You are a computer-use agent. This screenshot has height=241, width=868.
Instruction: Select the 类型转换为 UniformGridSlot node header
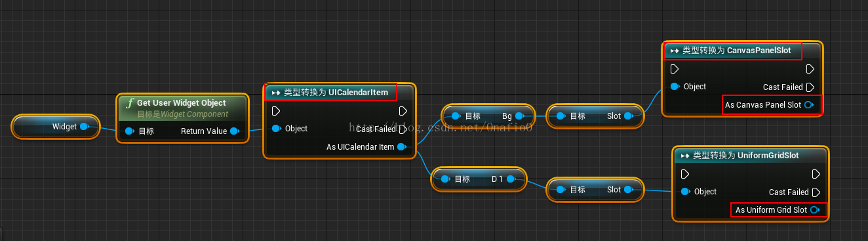point(751,156)
